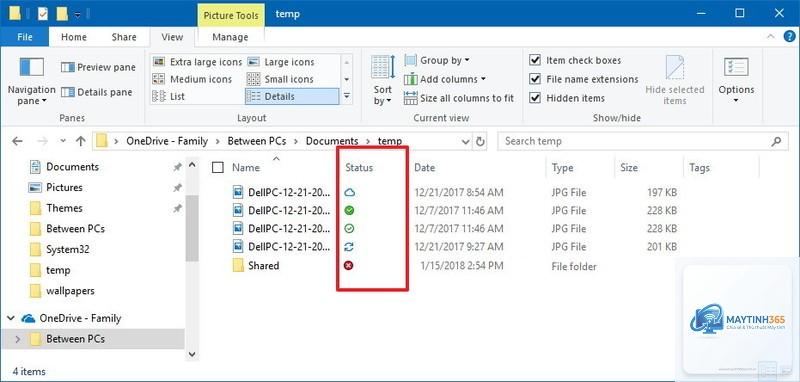Viewport: 800px width, 382px height.
Task: Select Large icons layout
Action: [x=281, y=62]
